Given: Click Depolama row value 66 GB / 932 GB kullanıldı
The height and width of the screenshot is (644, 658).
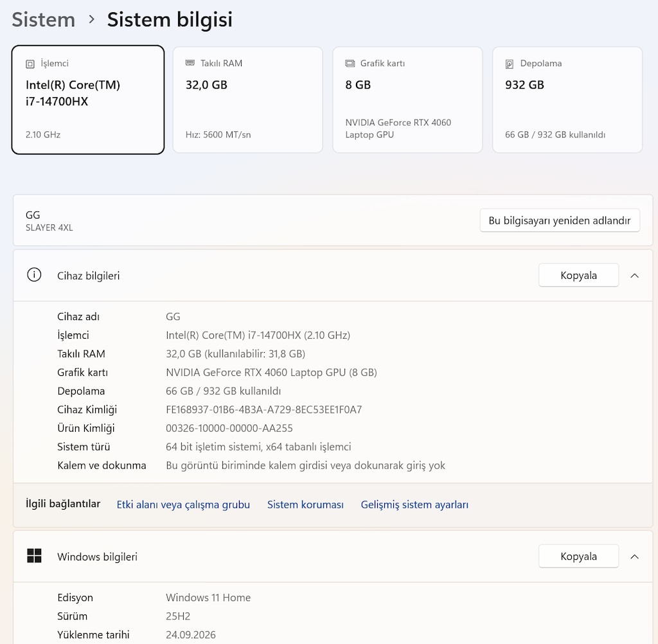Looking at the screenshot, I should coord(223,391).
